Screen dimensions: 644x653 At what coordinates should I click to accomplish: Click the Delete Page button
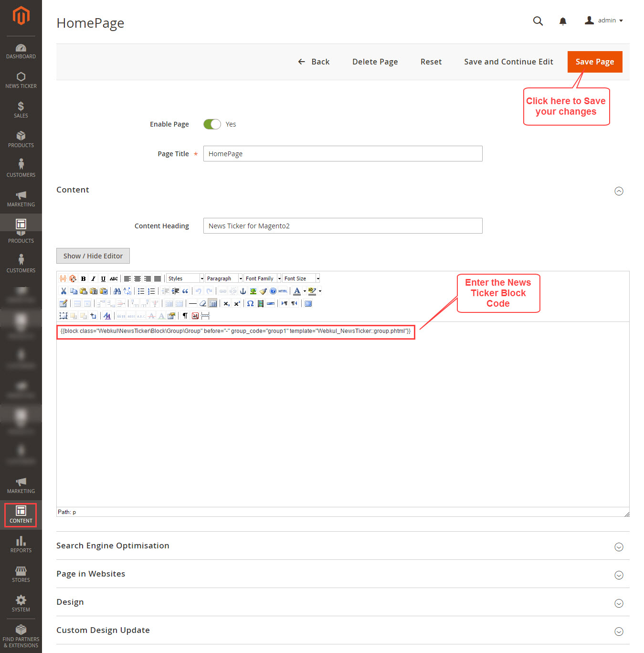375,62
